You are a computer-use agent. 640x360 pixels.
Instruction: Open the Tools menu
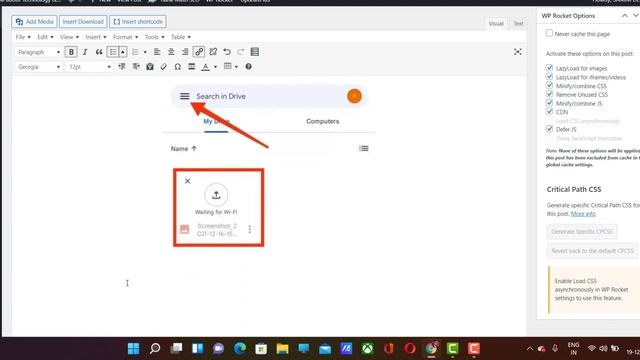(x=154, y=37)
